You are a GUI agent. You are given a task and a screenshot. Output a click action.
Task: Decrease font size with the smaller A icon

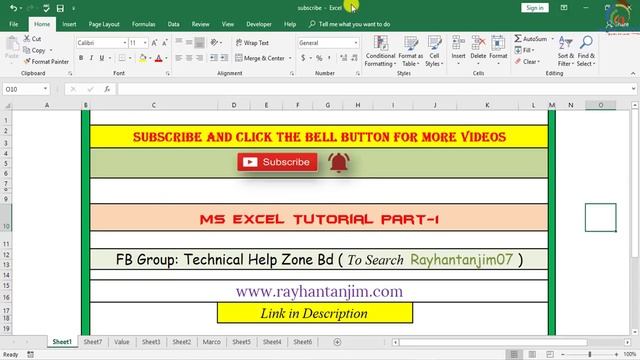(164, 43)
